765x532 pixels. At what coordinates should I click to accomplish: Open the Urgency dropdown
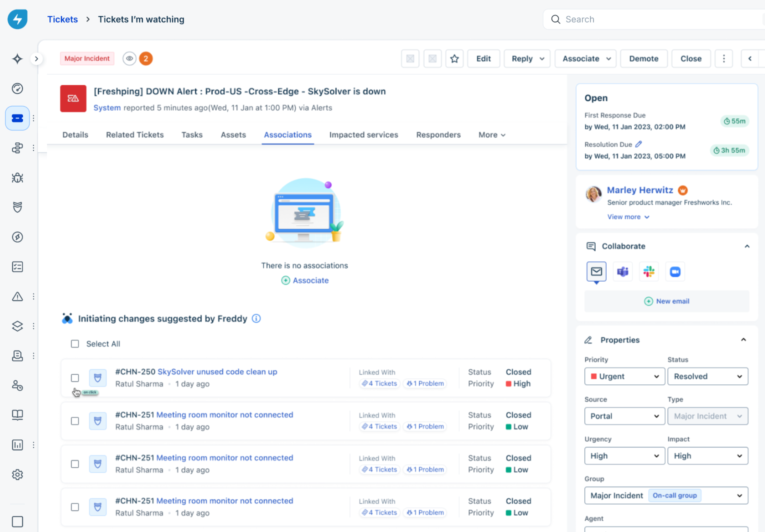(625, 456)
